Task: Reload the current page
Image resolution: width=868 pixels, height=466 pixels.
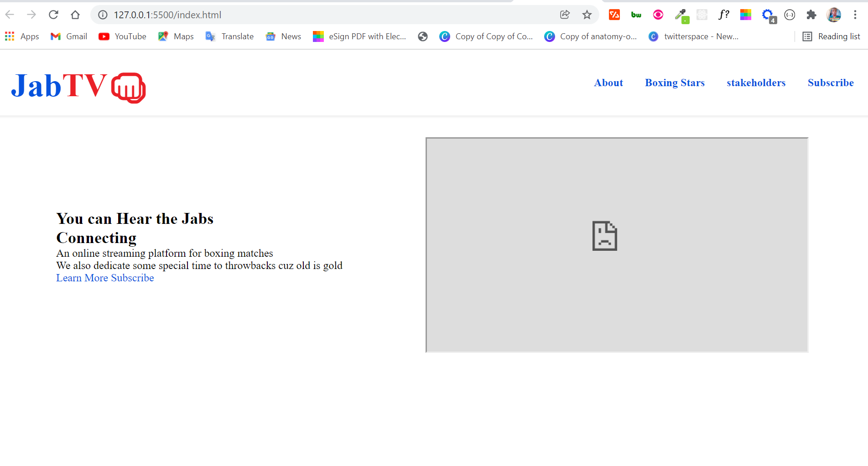Action: [53, 15]
